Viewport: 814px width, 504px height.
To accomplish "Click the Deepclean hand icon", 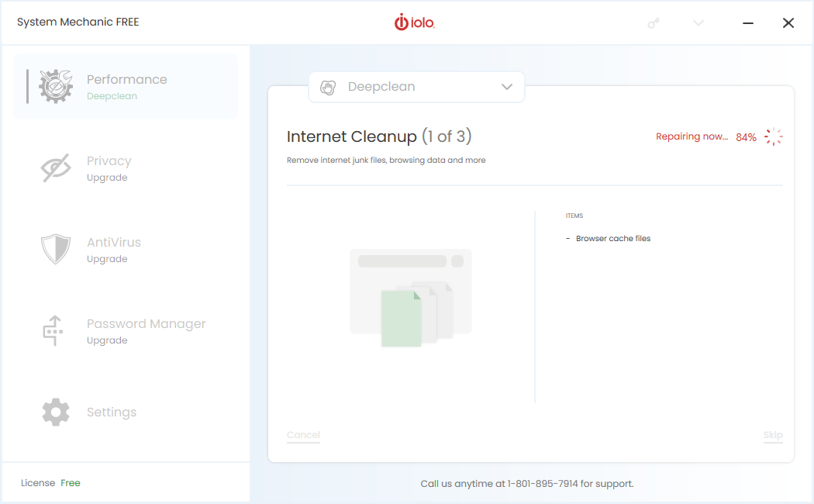I will coord(328,87).
